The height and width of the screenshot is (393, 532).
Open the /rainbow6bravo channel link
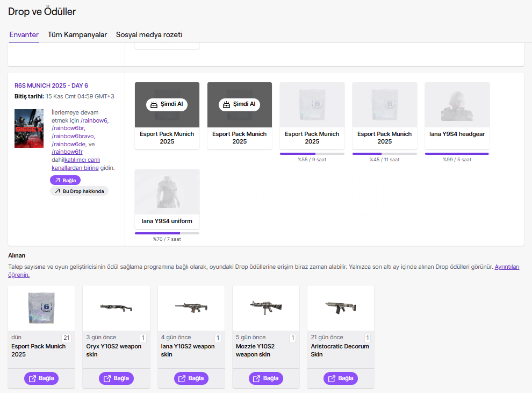pos(73,136)
